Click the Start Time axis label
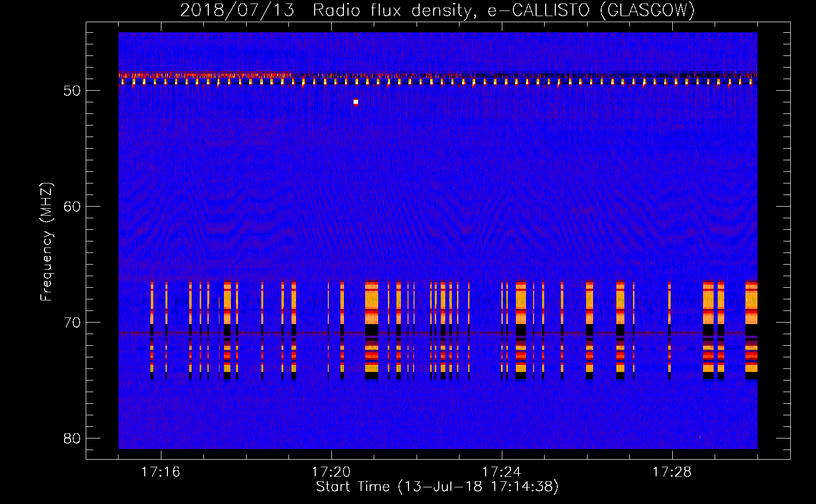Screen dimensions: 816x504 tap(437, 487)
